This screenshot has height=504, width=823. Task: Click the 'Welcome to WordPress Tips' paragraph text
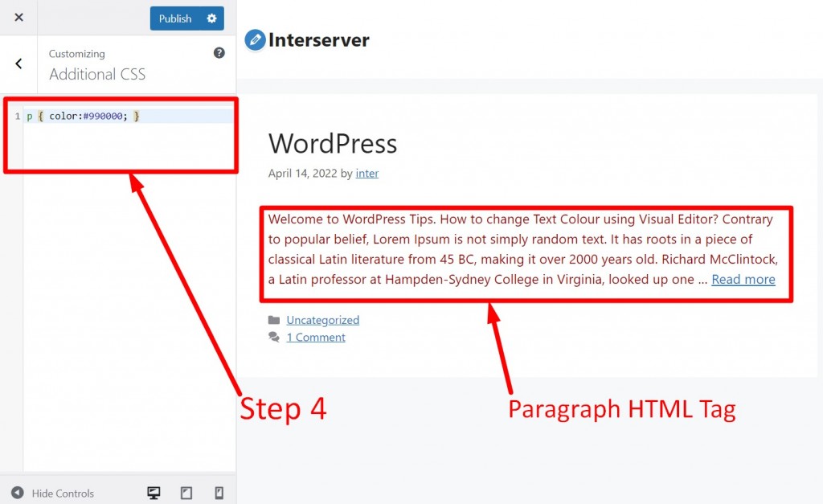coord(522,249)
